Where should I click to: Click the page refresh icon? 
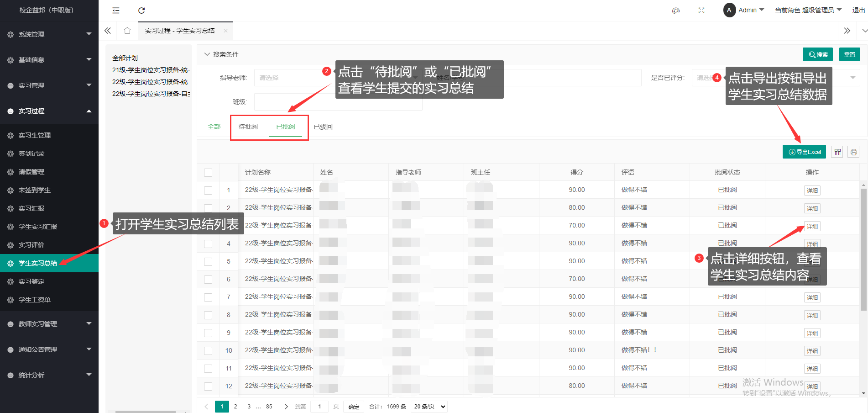[x=141, y=11]
